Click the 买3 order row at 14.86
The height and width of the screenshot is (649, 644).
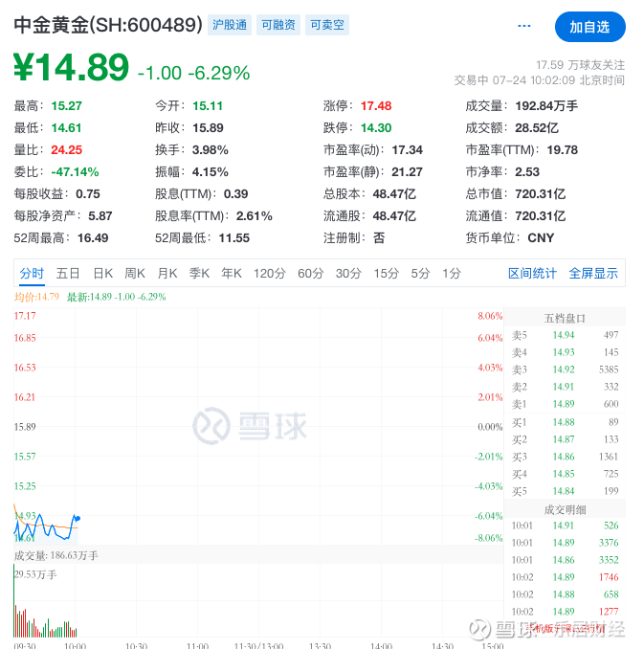coord(565,457)
